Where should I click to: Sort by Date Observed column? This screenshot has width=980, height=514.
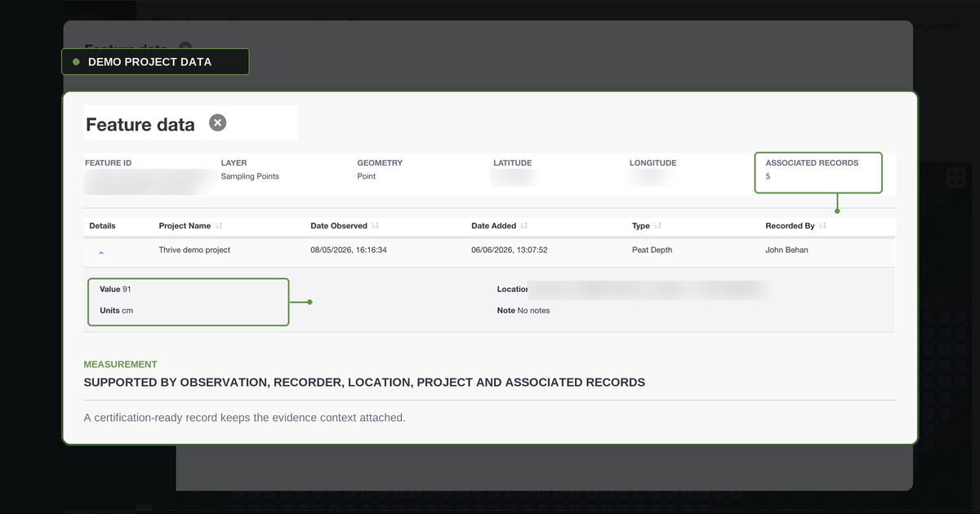point(375,226)
